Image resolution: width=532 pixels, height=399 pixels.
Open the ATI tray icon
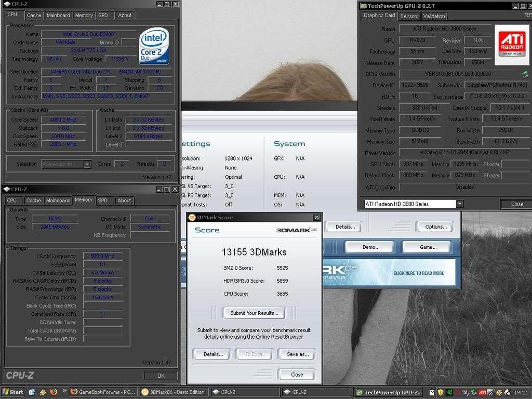click(x=482, y=393)
